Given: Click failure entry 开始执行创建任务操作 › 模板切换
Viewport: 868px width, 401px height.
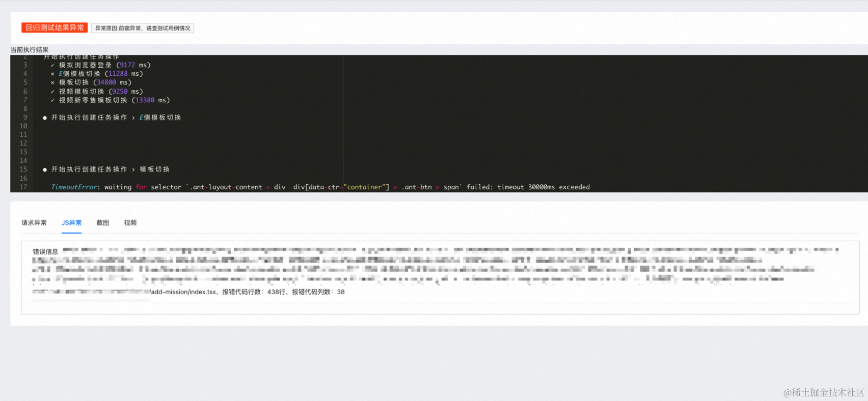Looking at the screenshot, I should point(106,169).
